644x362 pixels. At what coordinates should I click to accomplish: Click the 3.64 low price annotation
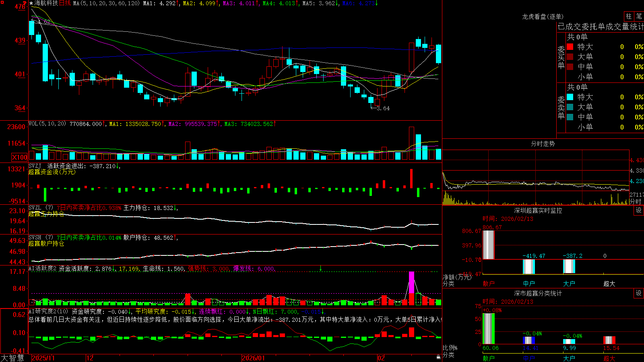coord(383,108)
